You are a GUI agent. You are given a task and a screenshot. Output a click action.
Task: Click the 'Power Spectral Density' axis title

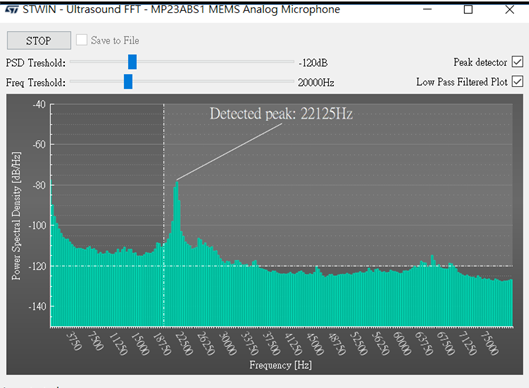(x=16, y=216)
